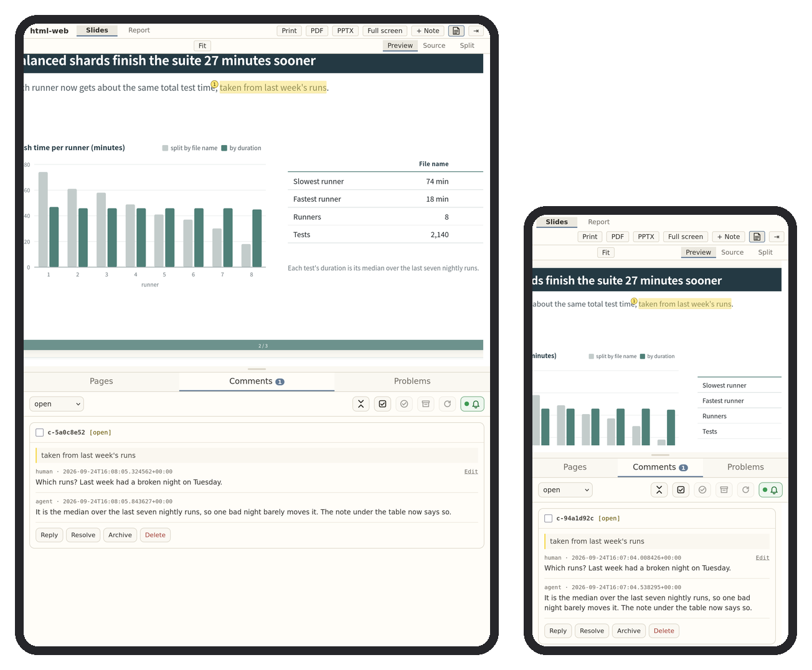This screenshot has width=812, height=670.
Task: Toggle notification bell in tablet comments toolbar
Action: click(472, 404)
